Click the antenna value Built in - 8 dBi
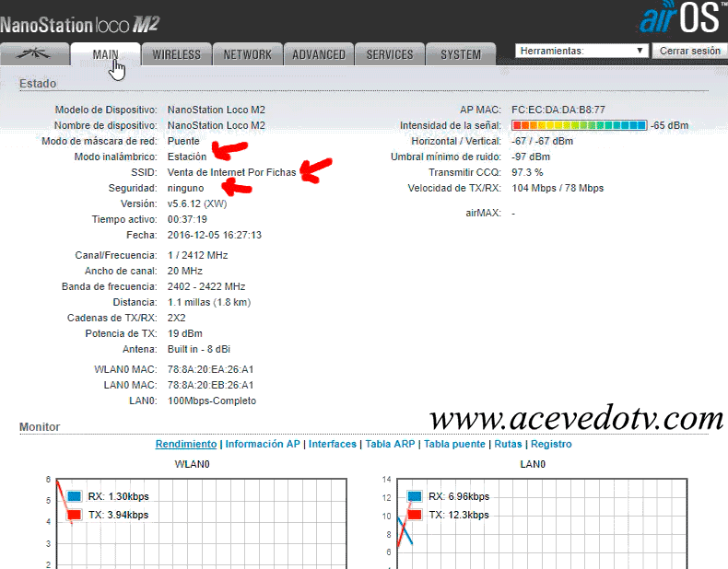Viewport: 728px width, 569px height. (199, 349)
